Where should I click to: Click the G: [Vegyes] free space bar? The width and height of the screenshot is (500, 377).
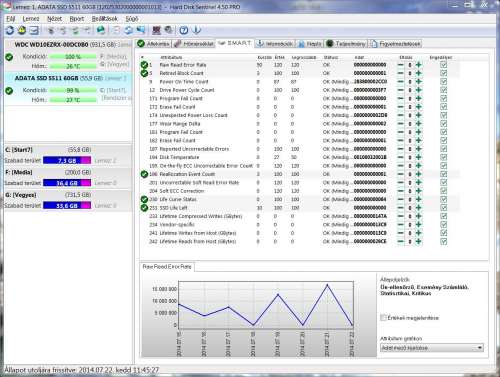pyautogui.click(x=67, y=205)
